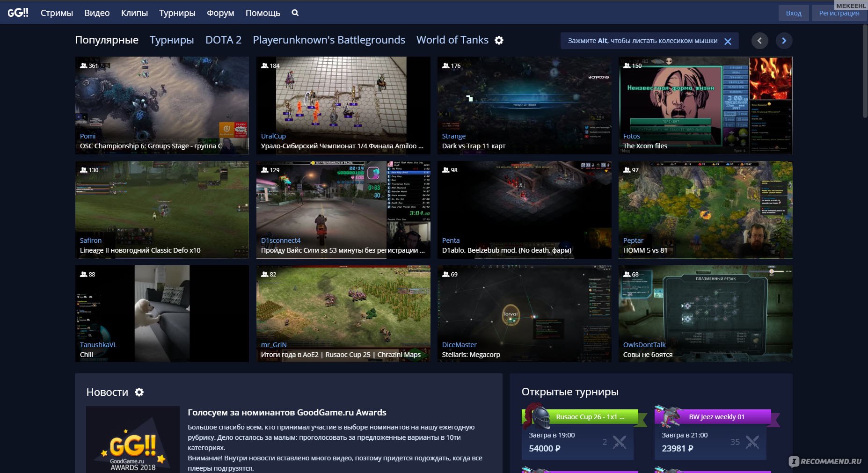The image size is (868, 473).
Task: Open the Rusaoc Cup 26 - 1x1 tournament
Action: tap(590, 417)
